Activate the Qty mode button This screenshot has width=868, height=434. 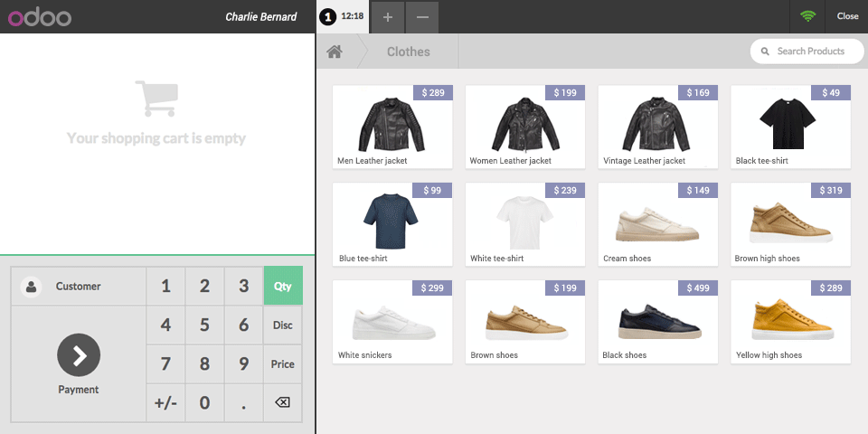click(283, 286)
